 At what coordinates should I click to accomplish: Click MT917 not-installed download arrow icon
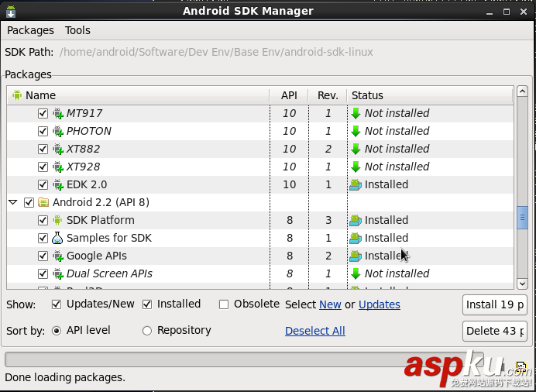[356, 113]
